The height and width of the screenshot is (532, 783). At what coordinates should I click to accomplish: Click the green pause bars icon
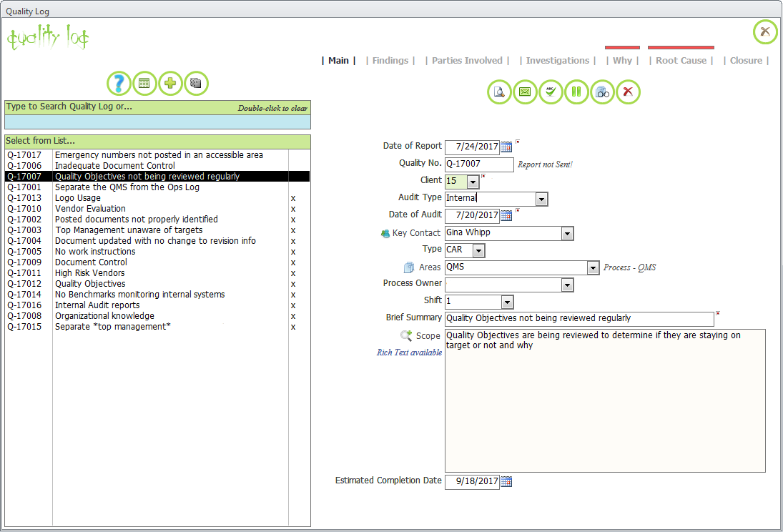[x=576, y=92]
